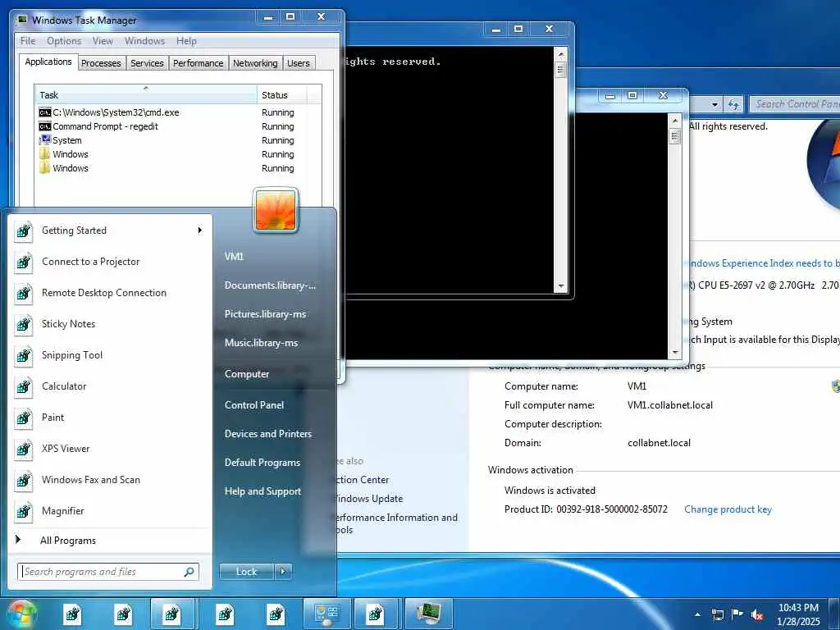Click the Windows Start orb
This screenshot has height=630, width=840.
[21, 614]
